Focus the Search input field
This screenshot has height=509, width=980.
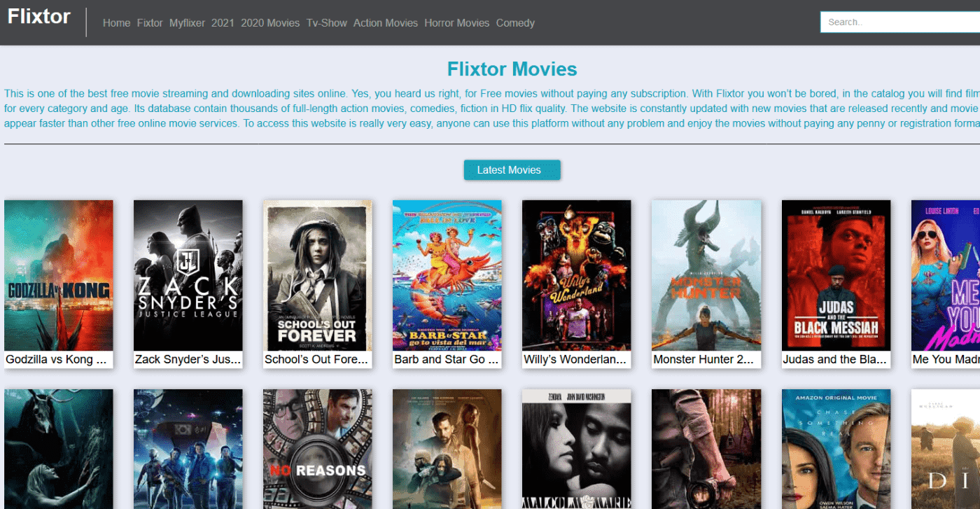(x=900, y=22)
